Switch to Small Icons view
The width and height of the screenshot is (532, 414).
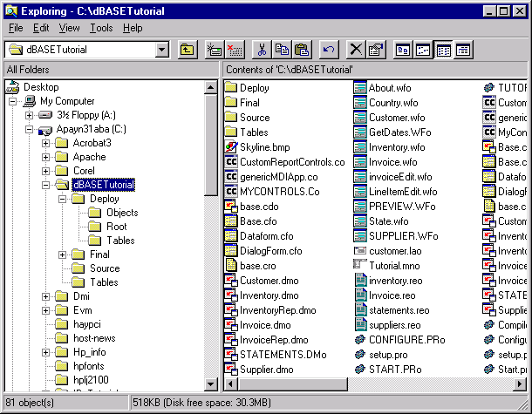click(x=423, y=50)
